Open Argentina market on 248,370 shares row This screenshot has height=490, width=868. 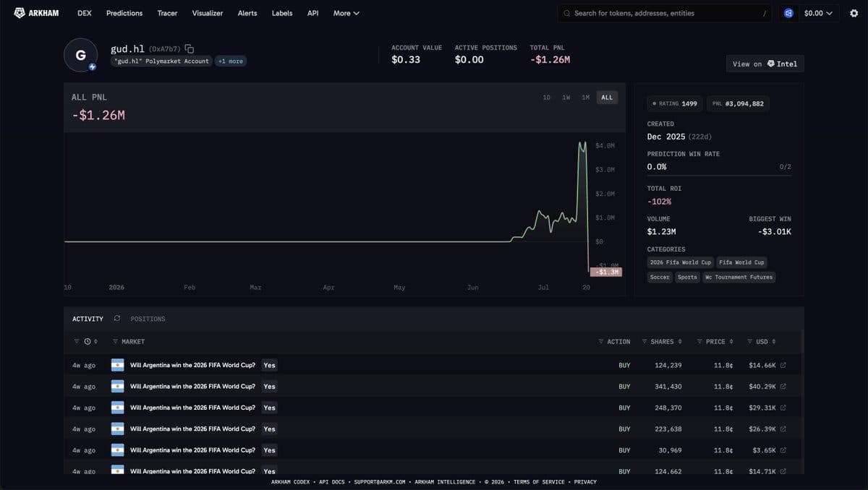(192, 408)
